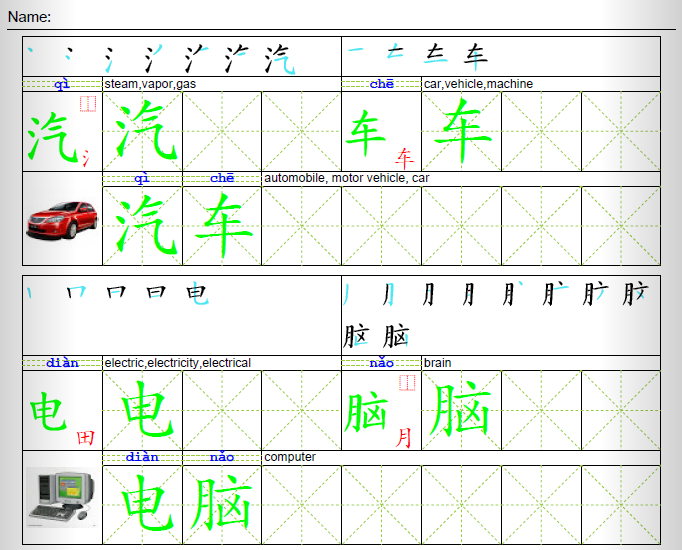Screen dimensions: 682x550
Task: Click red structure box icon beside 汽
Action: (x=88, y=104)
